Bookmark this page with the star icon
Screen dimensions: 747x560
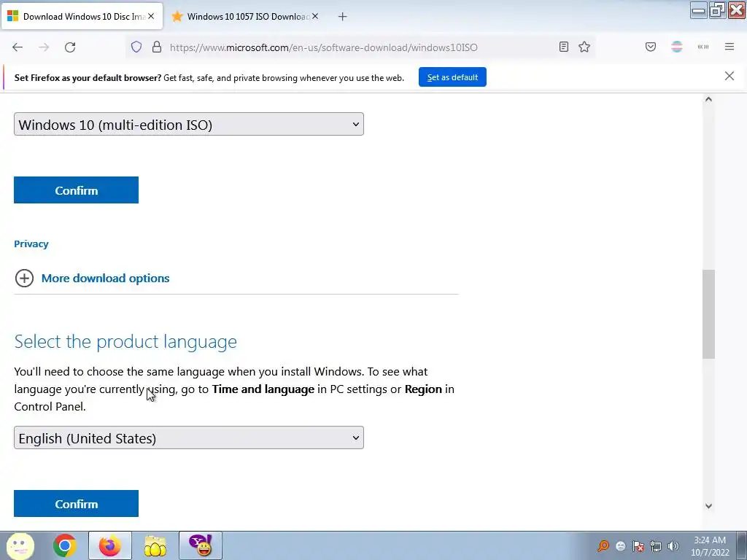click(584, 47)
